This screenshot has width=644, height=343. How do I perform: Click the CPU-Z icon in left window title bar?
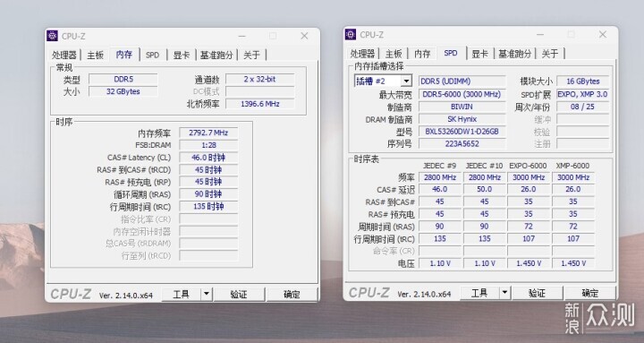click(52, 36)
